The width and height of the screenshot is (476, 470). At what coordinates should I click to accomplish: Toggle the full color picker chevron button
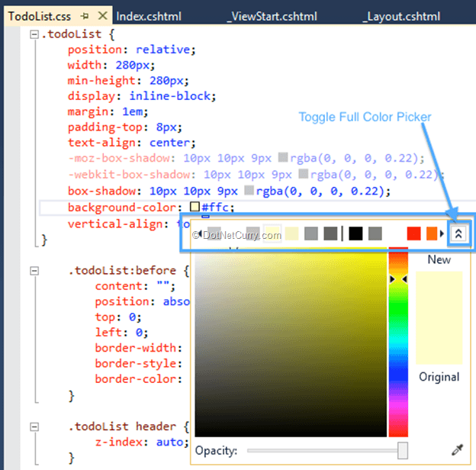click(x=458, y=233)
